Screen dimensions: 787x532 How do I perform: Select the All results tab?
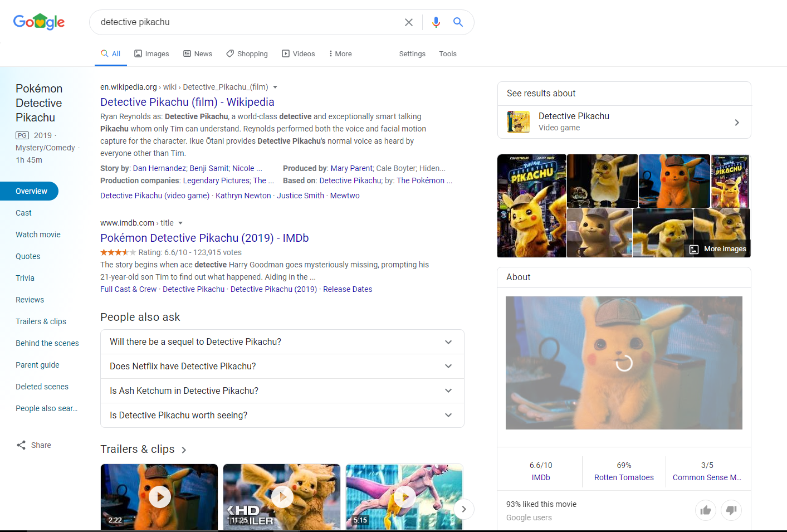110,54
